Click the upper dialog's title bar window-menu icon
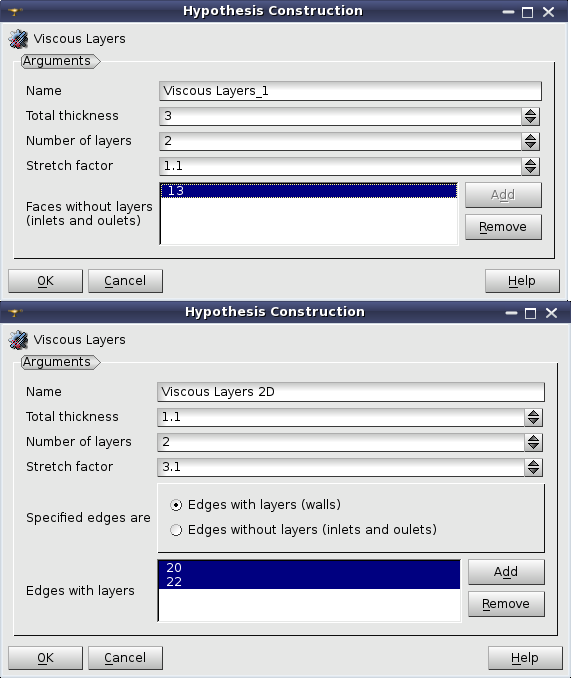The image size is (571, 678). [15, 11]
